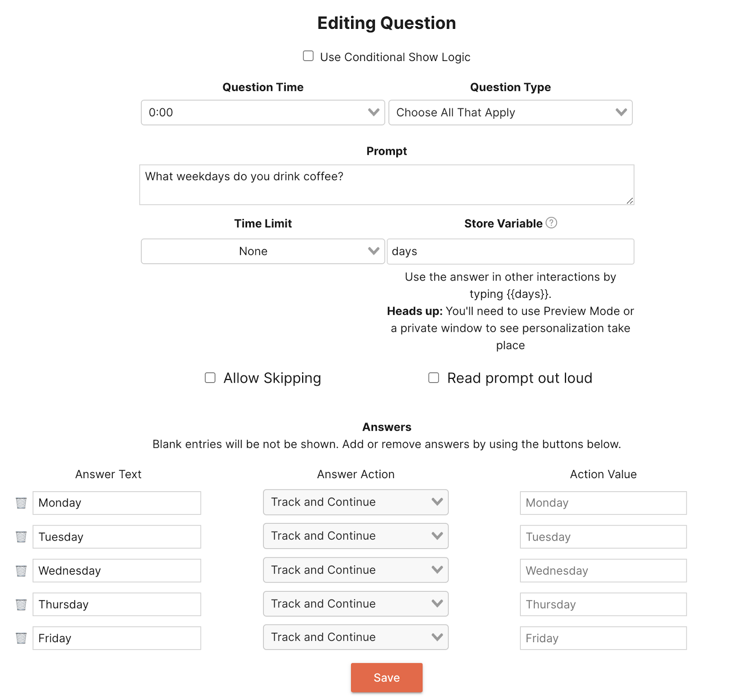Toggle Read prompt out loud checkbox

coord(434,377)
